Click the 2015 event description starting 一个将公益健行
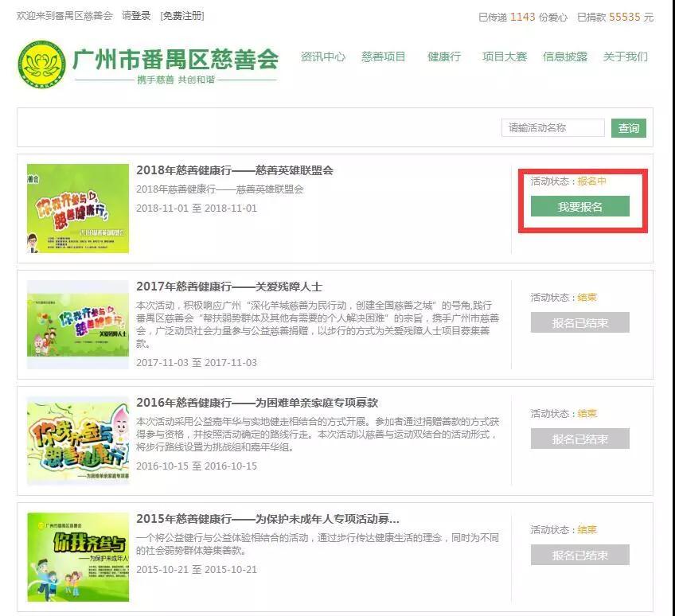This screenshot has width=675, height=616. (318, 544)
